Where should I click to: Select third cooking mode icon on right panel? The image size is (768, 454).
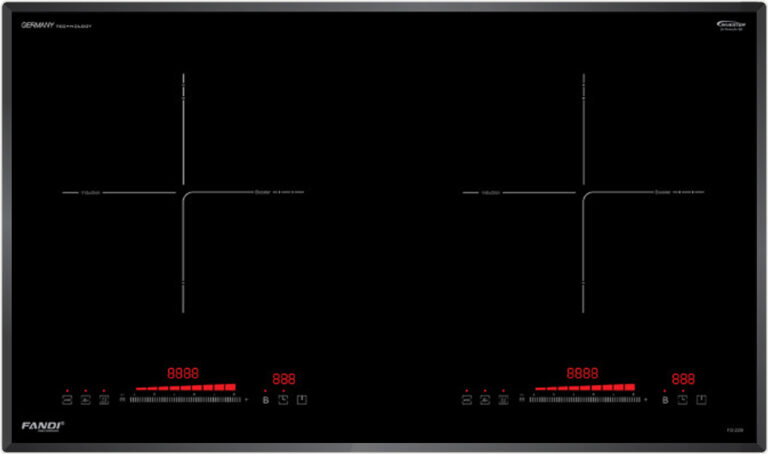point(503,400)
